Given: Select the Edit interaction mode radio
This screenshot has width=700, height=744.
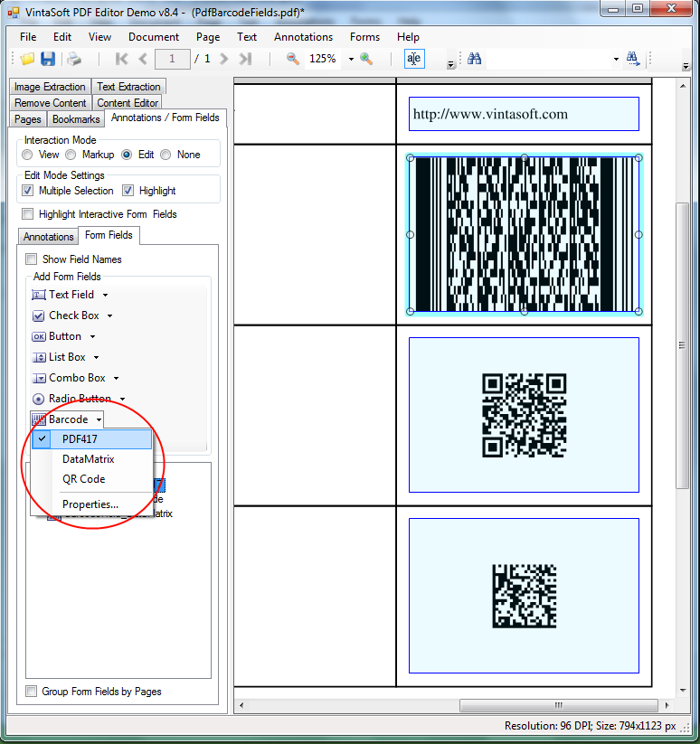Looking at the screenshot, I should (127, 155).
